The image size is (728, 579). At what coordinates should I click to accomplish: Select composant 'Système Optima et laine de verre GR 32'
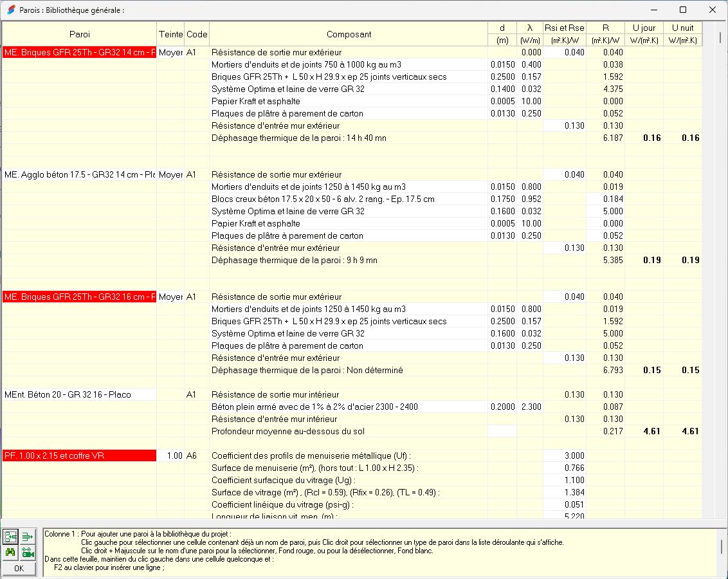(277, 89)
